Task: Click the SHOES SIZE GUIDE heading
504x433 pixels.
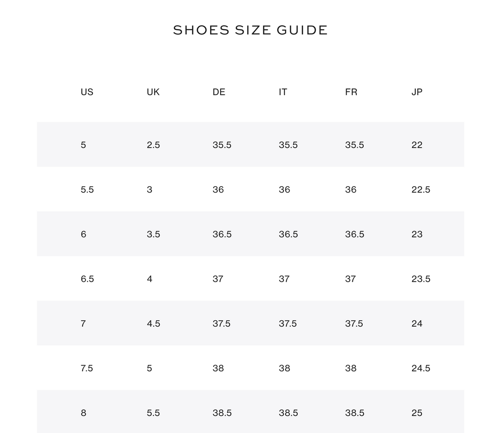Action: click(250, 30)
